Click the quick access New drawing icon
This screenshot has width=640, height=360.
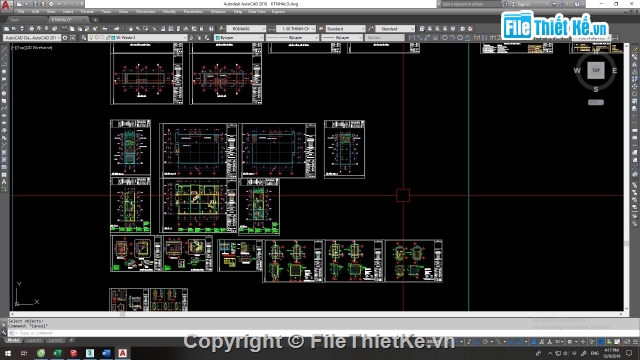[19, 4]
